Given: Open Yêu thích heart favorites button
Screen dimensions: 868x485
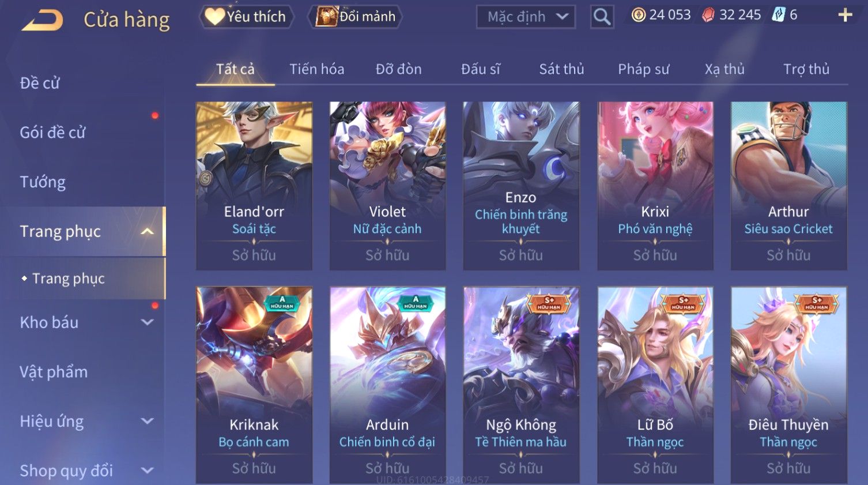Looking at the screenshot, I should pyautogui.click(x=246, y=17).
